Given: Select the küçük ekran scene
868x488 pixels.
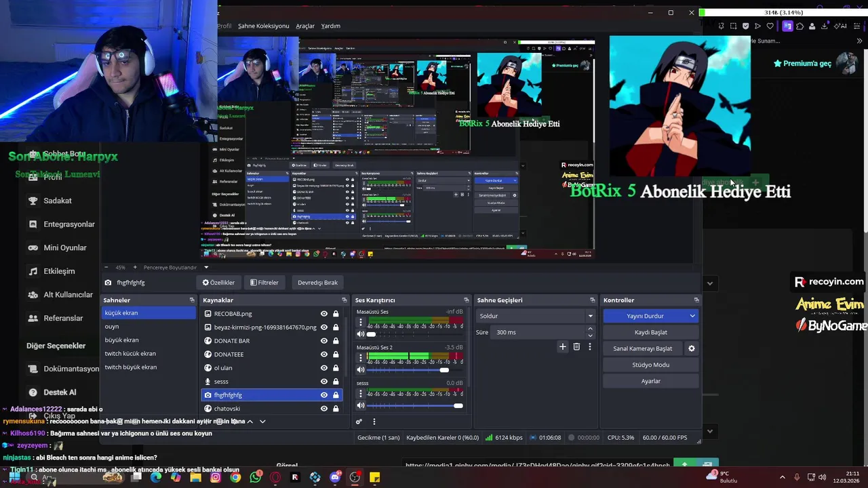Looking at the screenshot, I should [149, 313].
